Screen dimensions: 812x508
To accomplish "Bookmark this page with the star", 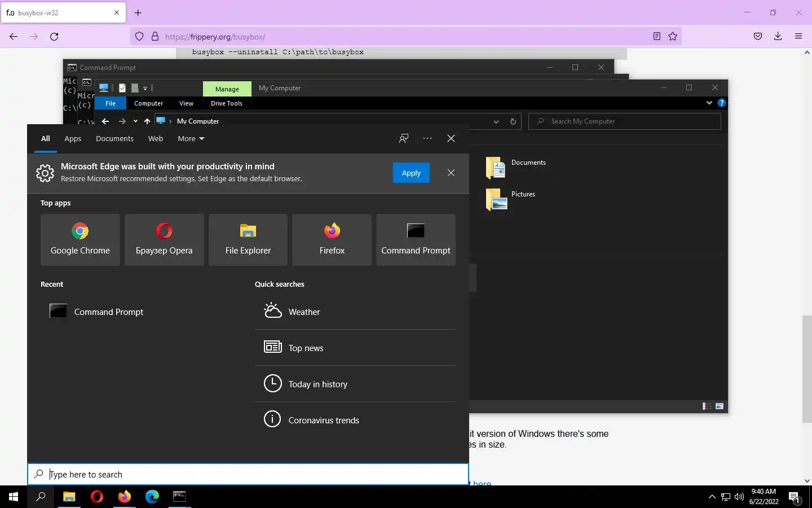I will [x=673, y=37].
